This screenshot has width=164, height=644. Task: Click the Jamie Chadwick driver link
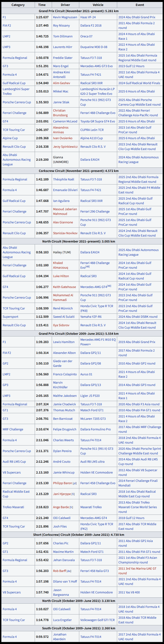(x=64, y=404)
